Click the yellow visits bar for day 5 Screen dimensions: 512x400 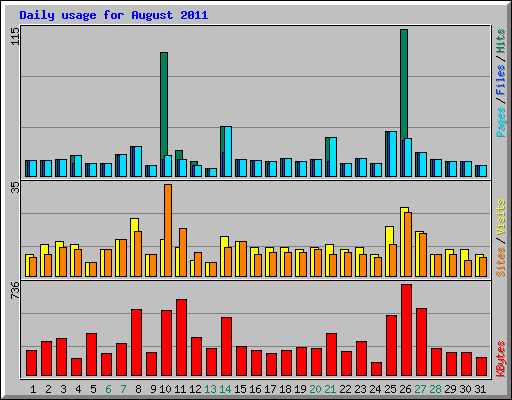(88, 269)
